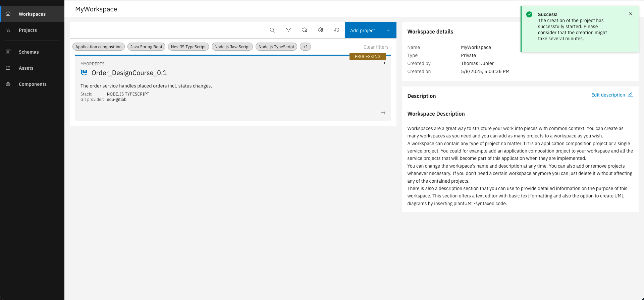Click Edit description link

[x=608, y=95]
